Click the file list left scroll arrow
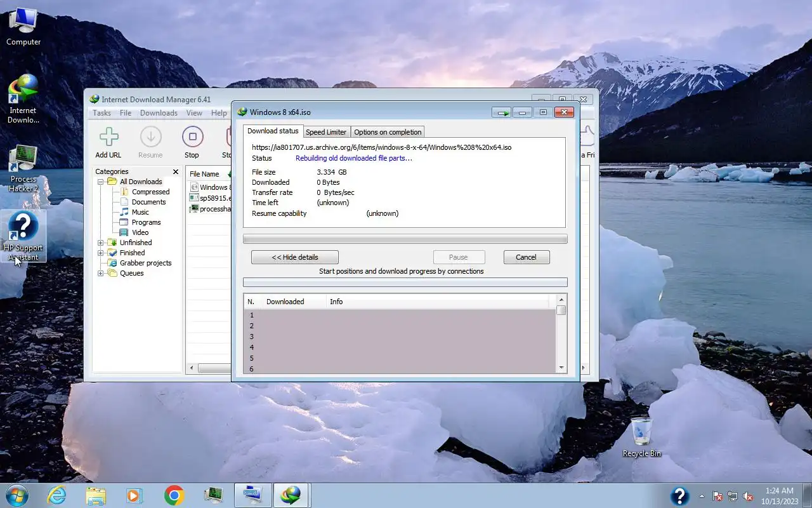Viewport: 812px width, 508px height. point(192,368)
